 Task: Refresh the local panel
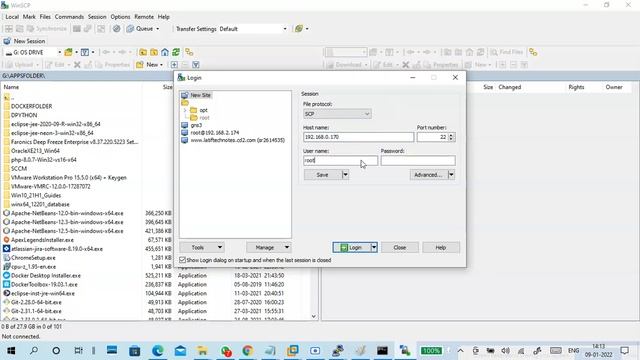click(x=176, y=52)
